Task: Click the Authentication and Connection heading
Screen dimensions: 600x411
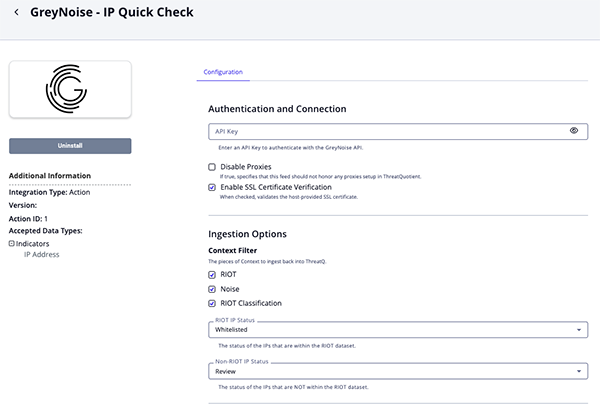Action: click(x=277, y=109)
